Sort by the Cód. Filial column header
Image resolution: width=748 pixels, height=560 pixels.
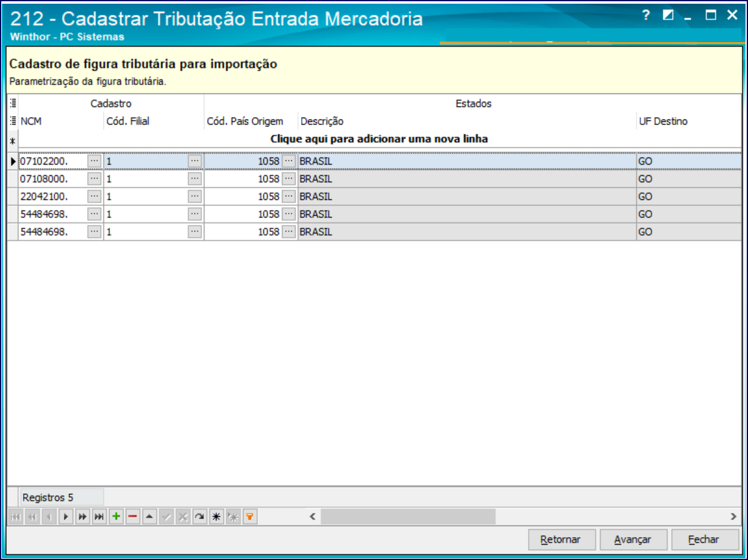154,121
